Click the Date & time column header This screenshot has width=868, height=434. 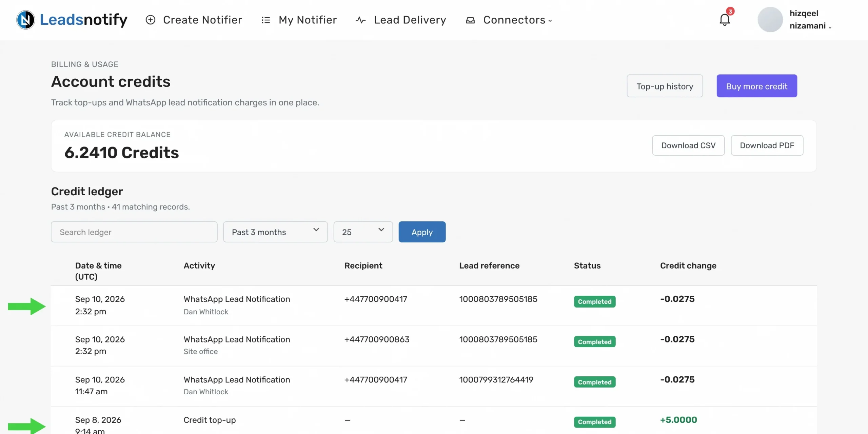coord(98,271)
